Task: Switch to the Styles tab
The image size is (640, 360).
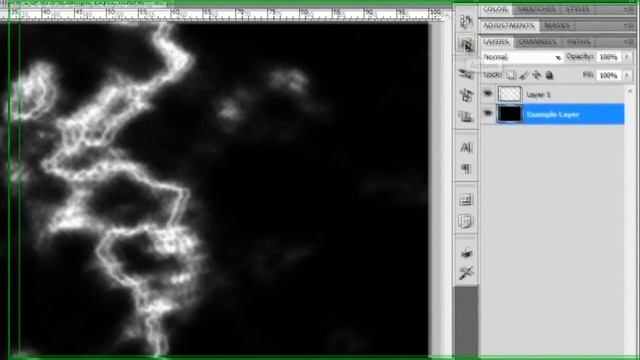Action: click(578, 9)
